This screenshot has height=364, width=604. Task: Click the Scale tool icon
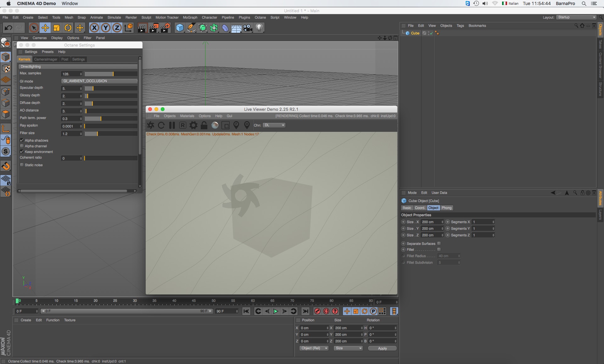57,28
